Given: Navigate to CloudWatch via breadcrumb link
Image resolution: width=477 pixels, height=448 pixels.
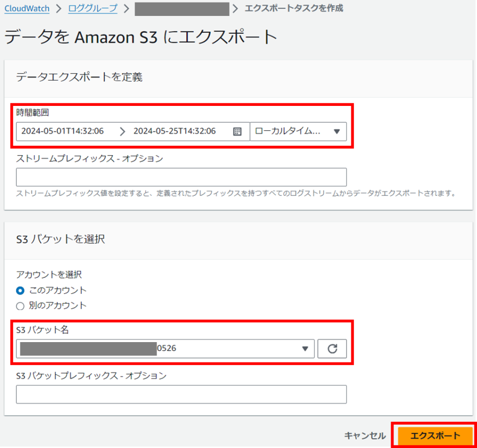Looking at the screenshot, I should [x=26, y=8].
